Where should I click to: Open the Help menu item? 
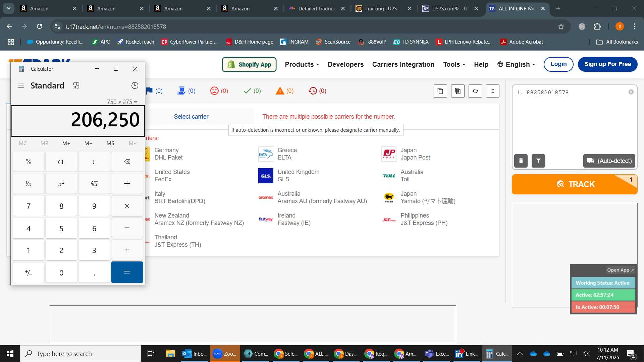coord(481,64)
